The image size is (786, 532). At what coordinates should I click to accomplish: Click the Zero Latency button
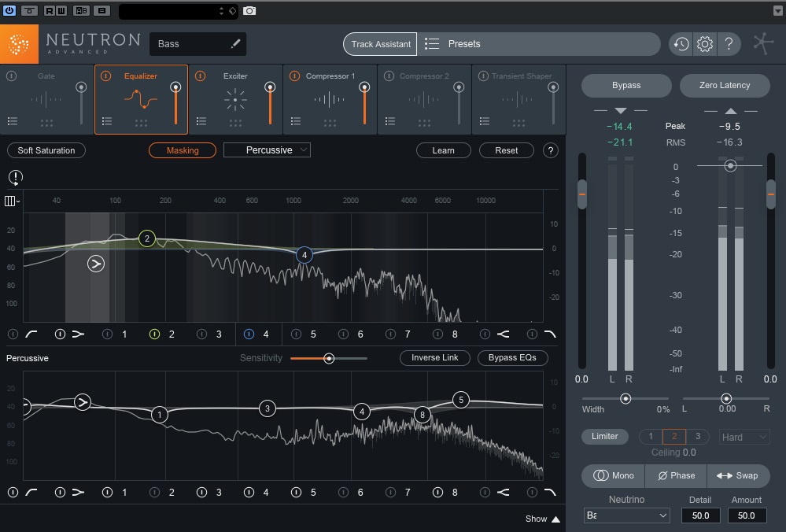point(725,85)
